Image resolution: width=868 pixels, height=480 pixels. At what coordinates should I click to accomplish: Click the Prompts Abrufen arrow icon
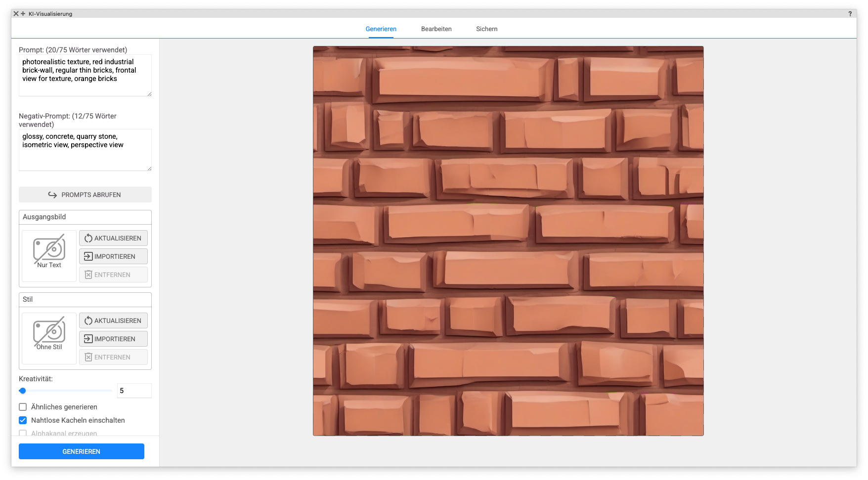52,195
